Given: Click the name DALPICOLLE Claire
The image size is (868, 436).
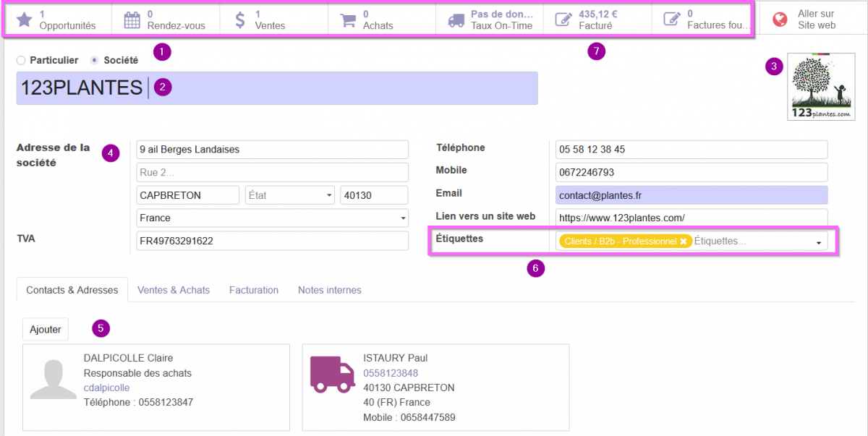Looking at the screenshot, I should (x=129, y=358).
